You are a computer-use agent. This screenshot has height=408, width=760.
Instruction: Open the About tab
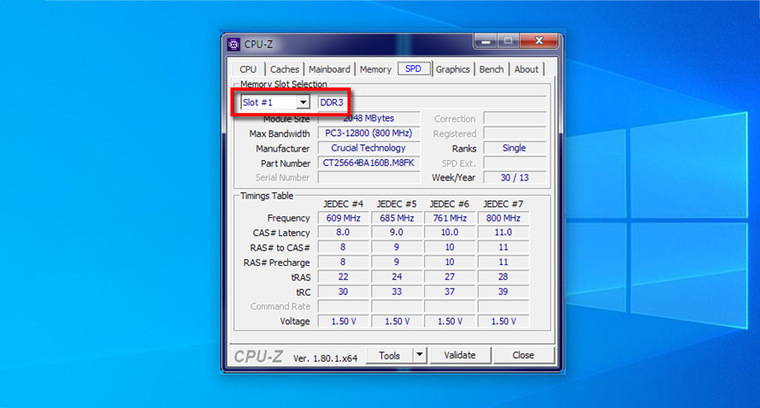(526, 69)
